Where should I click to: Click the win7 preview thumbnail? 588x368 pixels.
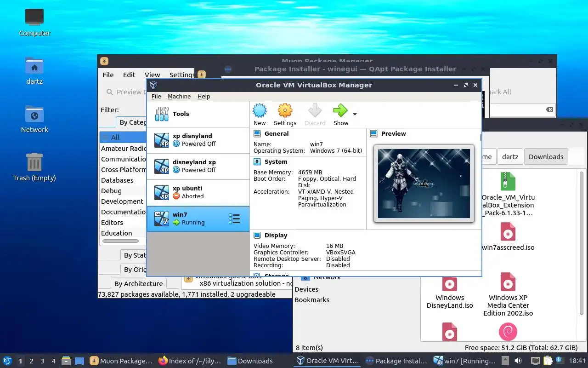tap(424, 183)
